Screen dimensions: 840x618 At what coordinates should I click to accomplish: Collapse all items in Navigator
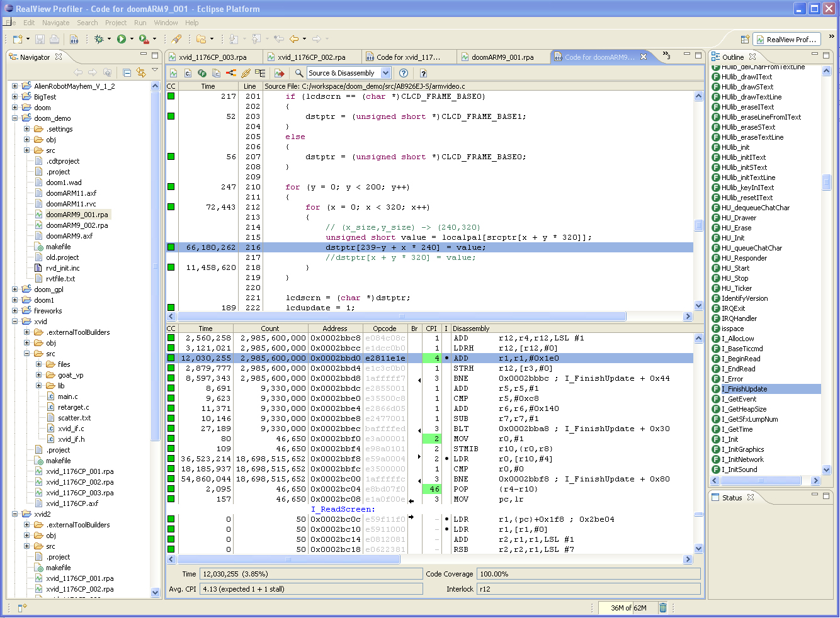[x=127, y=72]
